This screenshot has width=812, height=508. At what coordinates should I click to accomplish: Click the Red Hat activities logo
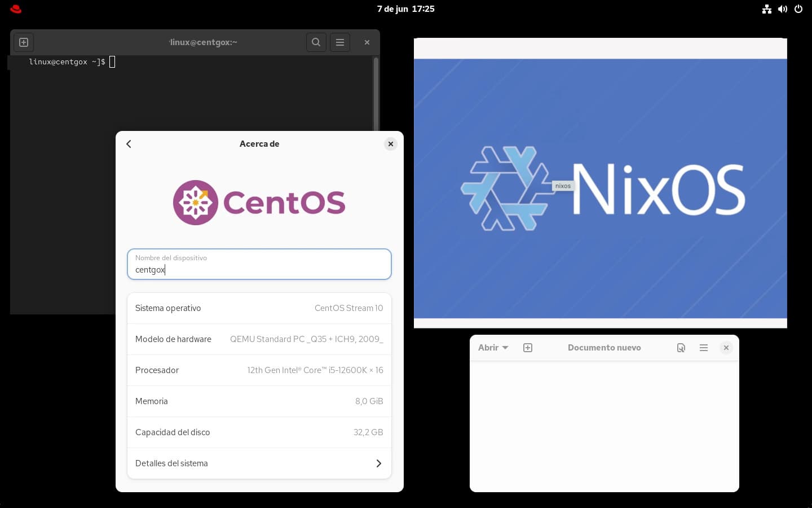click(x=16, y=9)
